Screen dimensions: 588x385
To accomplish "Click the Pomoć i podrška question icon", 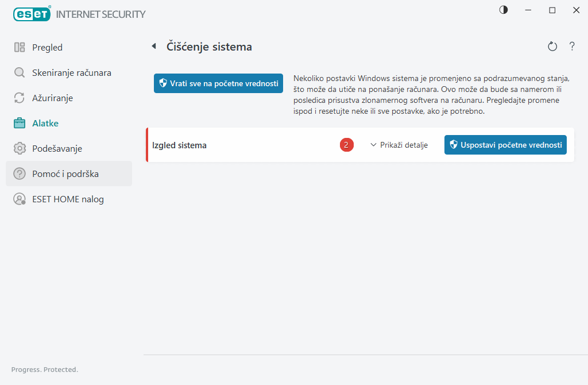I will [x=20, y=174].
